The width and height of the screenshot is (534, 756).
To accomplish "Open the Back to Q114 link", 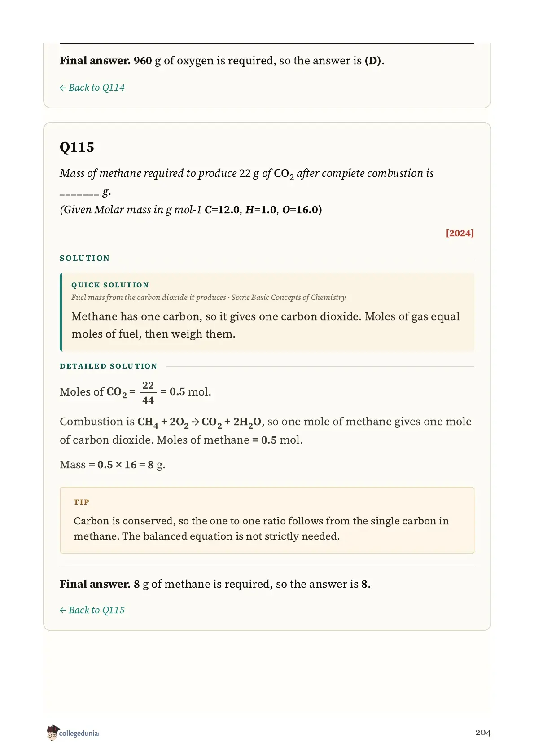I will click(x=92, y=88).
